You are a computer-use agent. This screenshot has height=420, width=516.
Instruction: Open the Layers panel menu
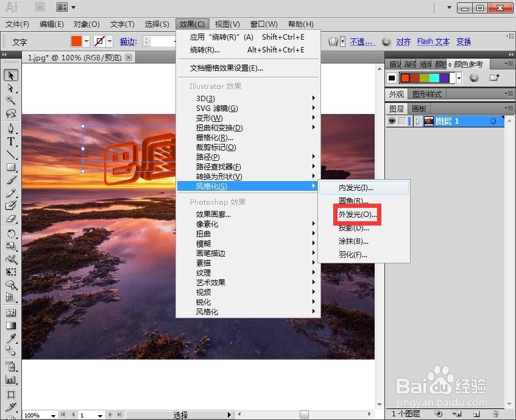pyautogui.click(x=509, y=108)
